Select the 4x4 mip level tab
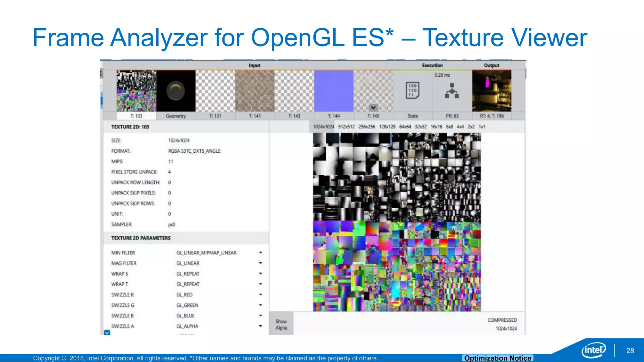Screen dimensions: 644x362 tap(460, 127)
